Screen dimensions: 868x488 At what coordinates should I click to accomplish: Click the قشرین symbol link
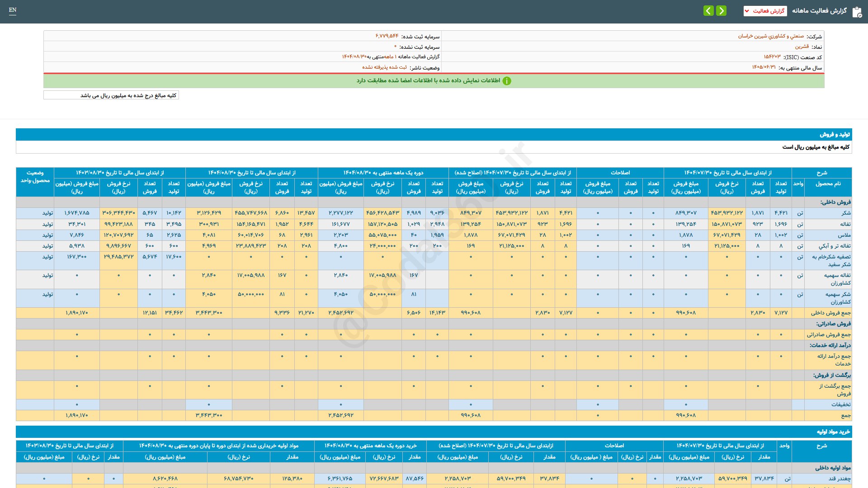click(802, 47)
